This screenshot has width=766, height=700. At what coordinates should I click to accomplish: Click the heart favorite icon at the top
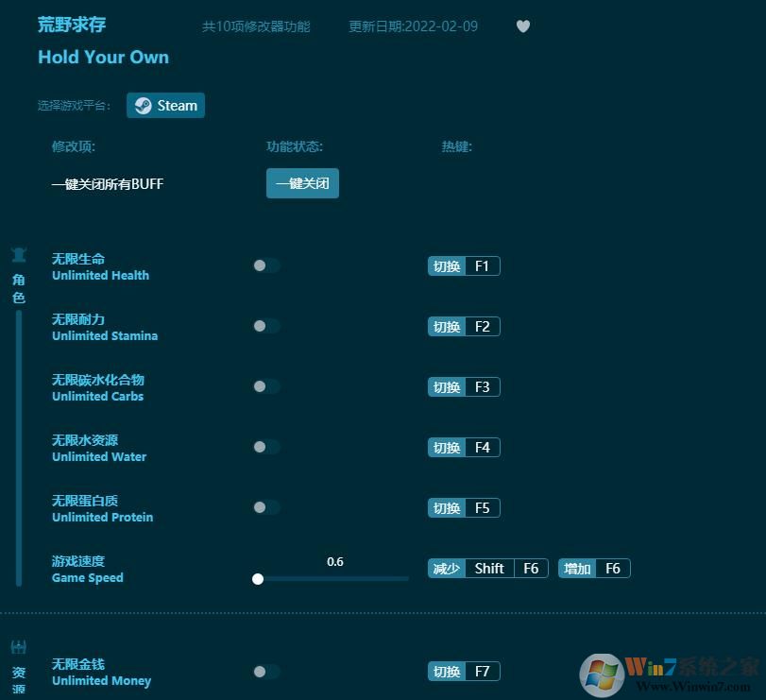[523, 26]
